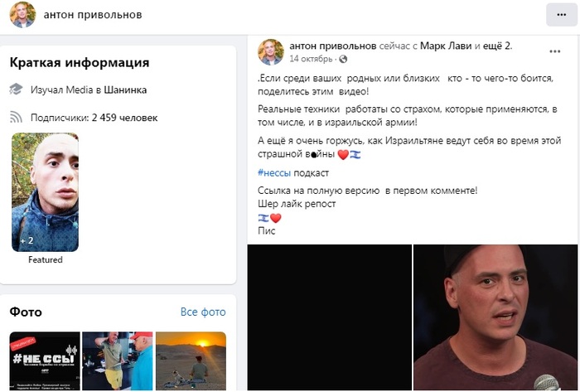Viewport: 580px width, 392px height.
Task: Click the followers feed icon
Action: pos(16,117)
